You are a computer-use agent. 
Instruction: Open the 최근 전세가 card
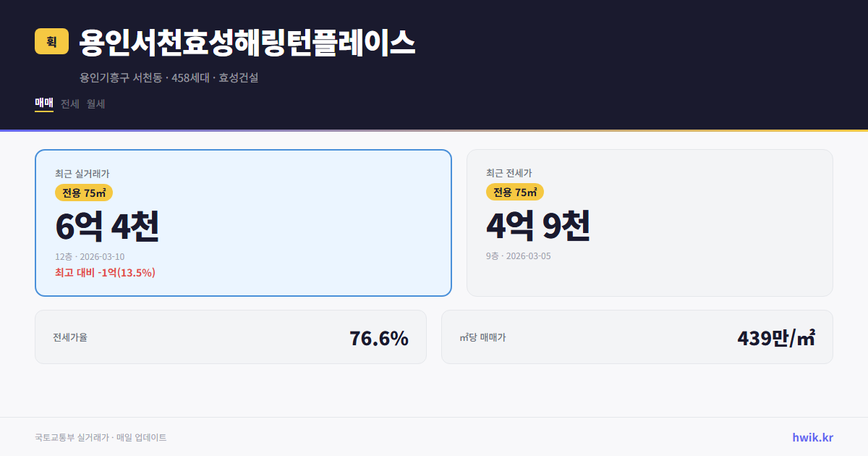[x=650, y=222]
